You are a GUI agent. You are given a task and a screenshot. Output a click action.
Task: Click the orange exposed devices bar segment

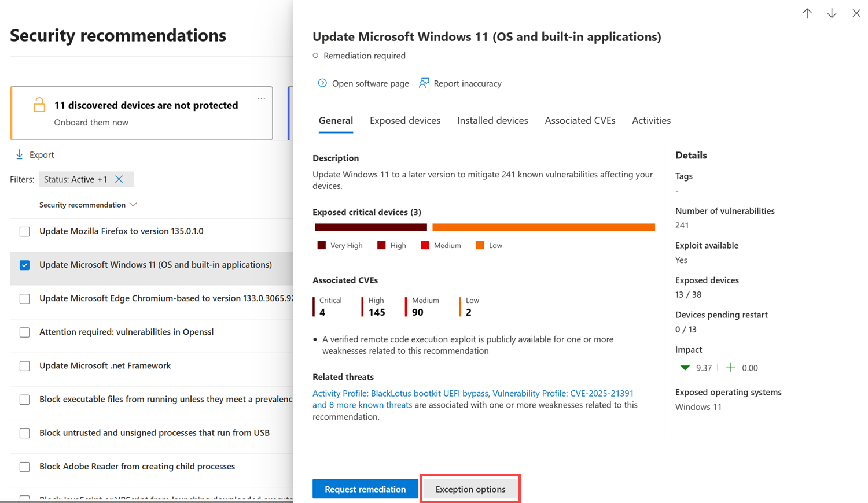(543, 227)
